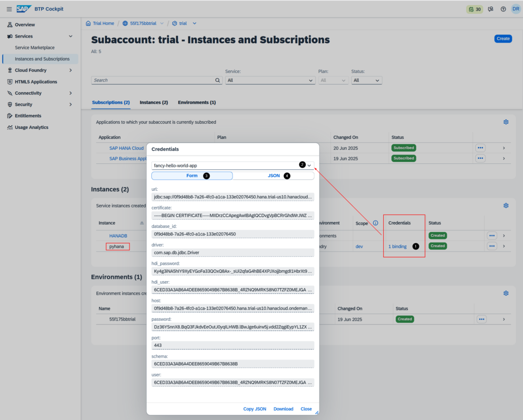Click the Subscribed status for SAP HANA Cloud
The image size is (523, 420).
[404, 148]
